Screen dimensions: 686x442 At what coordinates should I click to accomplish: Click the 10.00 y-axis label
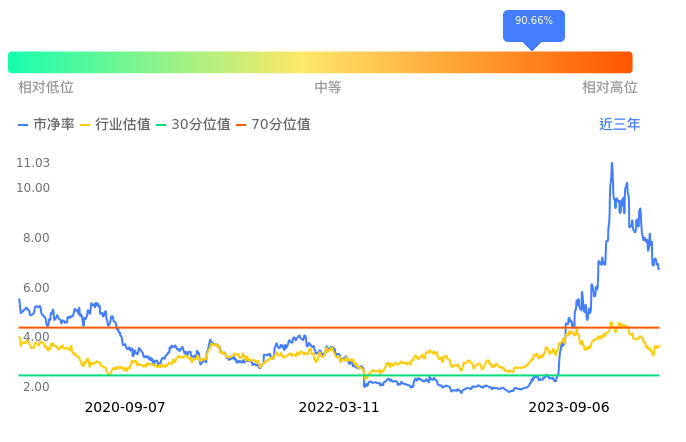(33, 188)
